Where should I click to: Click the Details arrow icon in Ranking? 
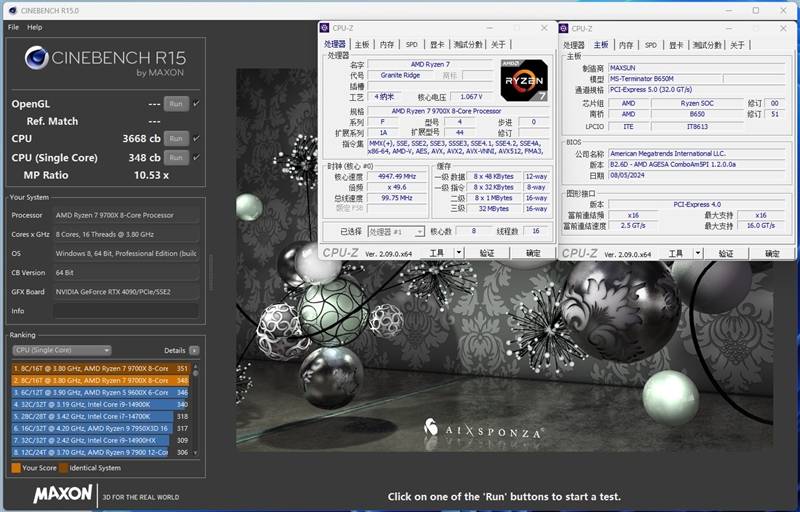(194, 351)
